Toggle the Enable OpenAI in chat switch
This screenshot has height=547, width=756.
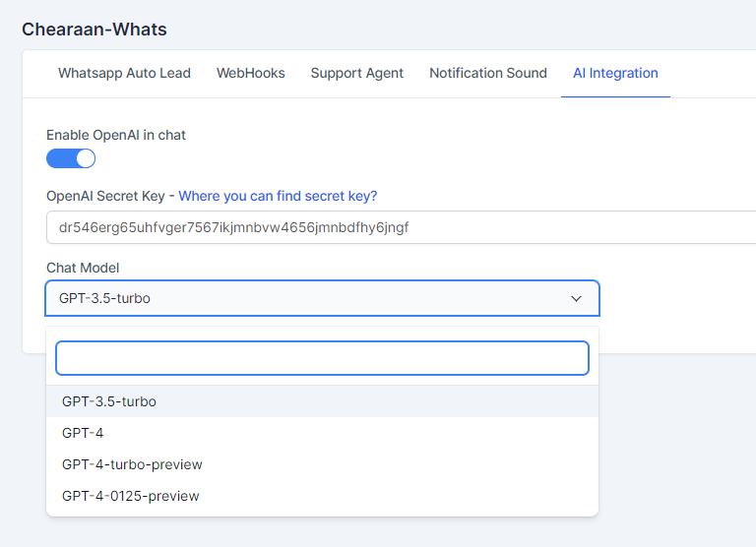point(71,158)
